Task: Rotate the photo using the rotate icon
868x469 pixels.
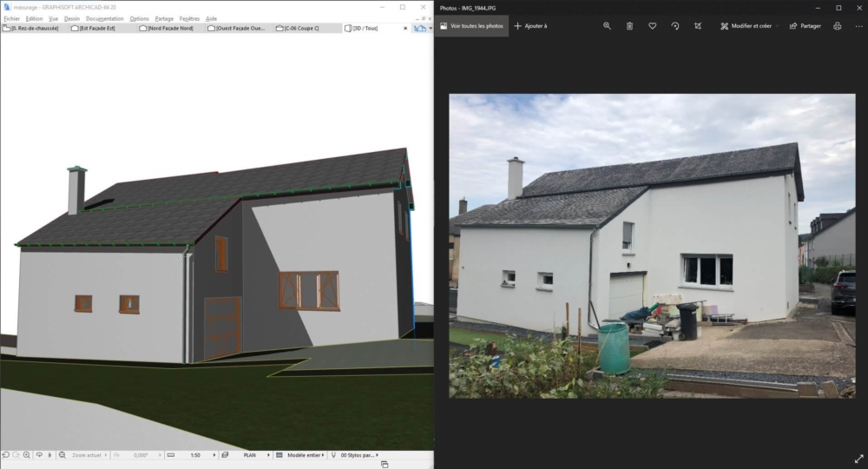Action: pos(675,26)
